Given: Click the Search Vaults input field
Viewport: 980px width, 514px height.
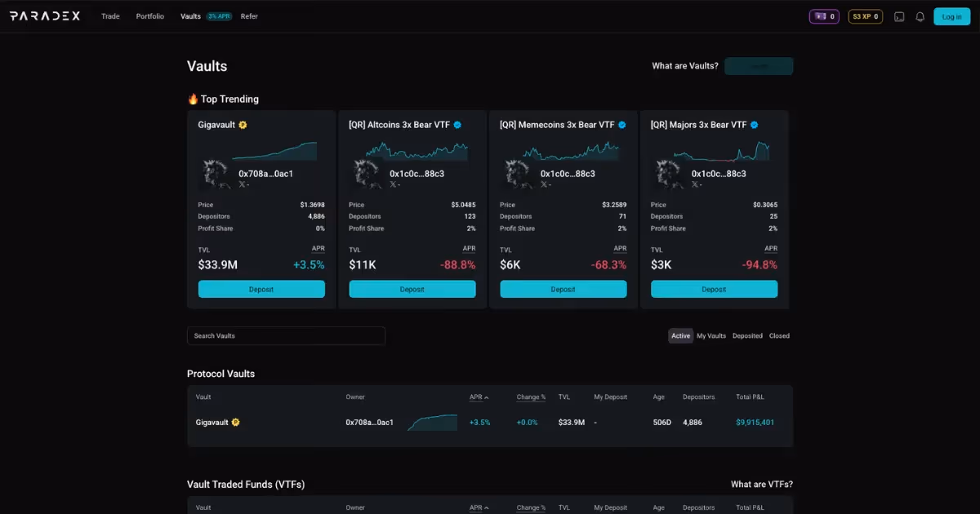Looking at the screenshot, I should tap(286, 335).
